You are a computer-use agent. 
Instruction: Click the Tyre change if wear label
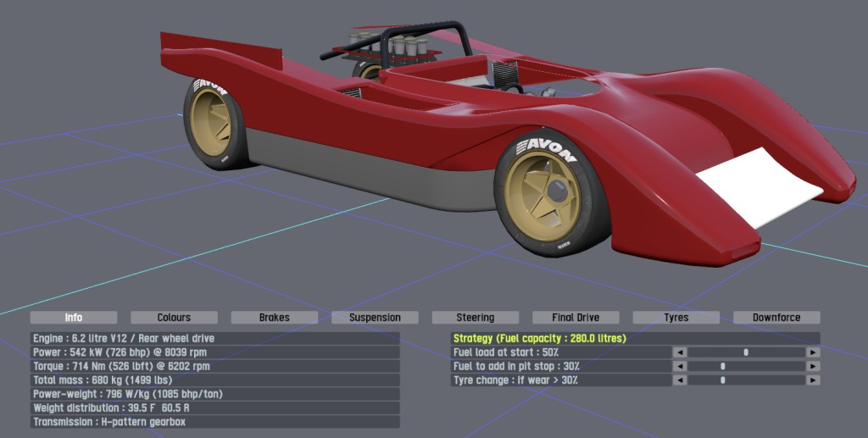pyautogui.click(x=515, y=380)
